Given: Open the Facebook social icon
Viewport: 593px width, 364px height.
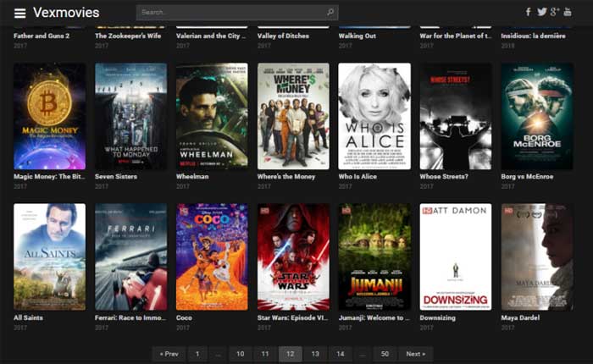Looking at the screenshot, I should (529, 12).
